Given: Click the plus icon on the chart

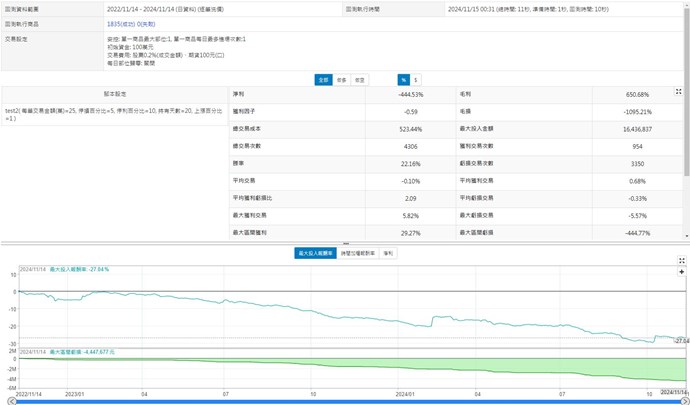Looking at the screenshot, I should [681, 271].
